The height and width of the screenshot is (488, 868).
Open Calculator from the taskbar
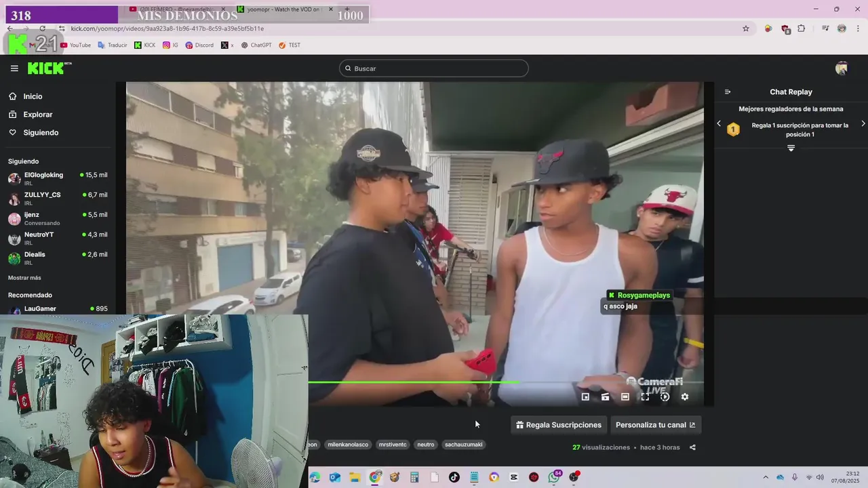(414, 477)
